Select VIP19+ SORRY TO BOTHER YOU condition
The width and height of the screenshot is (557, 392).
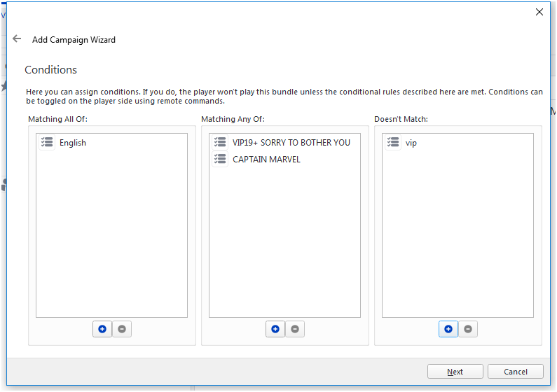291,143
